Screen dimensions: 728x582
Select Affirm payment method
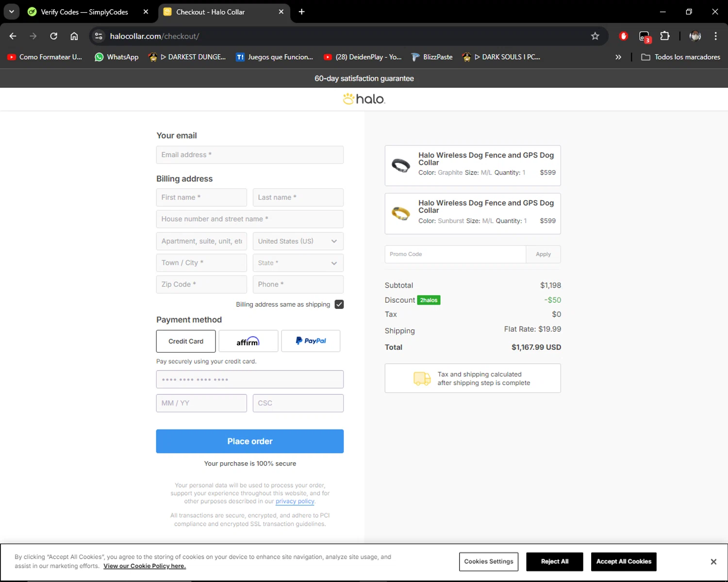248,341
